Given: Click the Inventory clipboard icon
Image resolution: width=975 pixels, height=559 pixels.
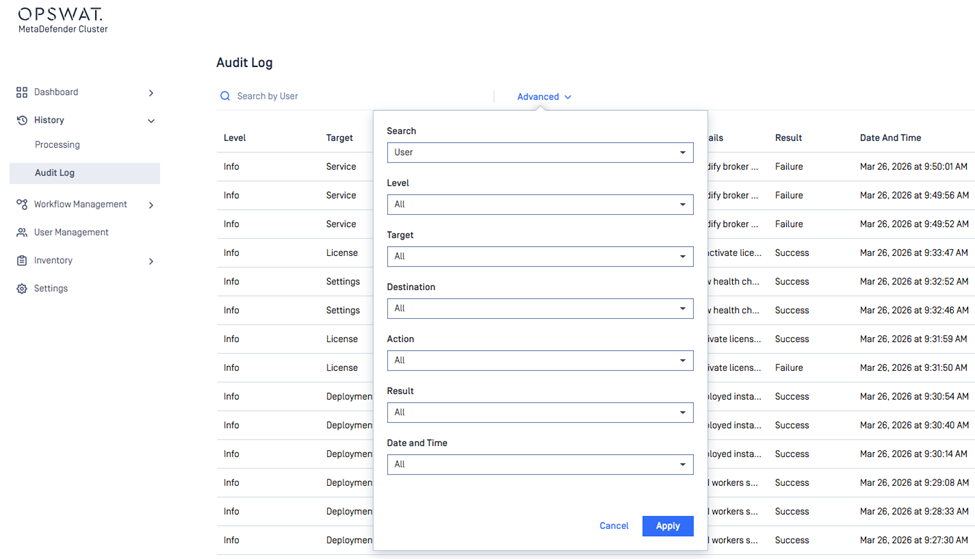Looking at the screenshot, I should click(22, 260).
